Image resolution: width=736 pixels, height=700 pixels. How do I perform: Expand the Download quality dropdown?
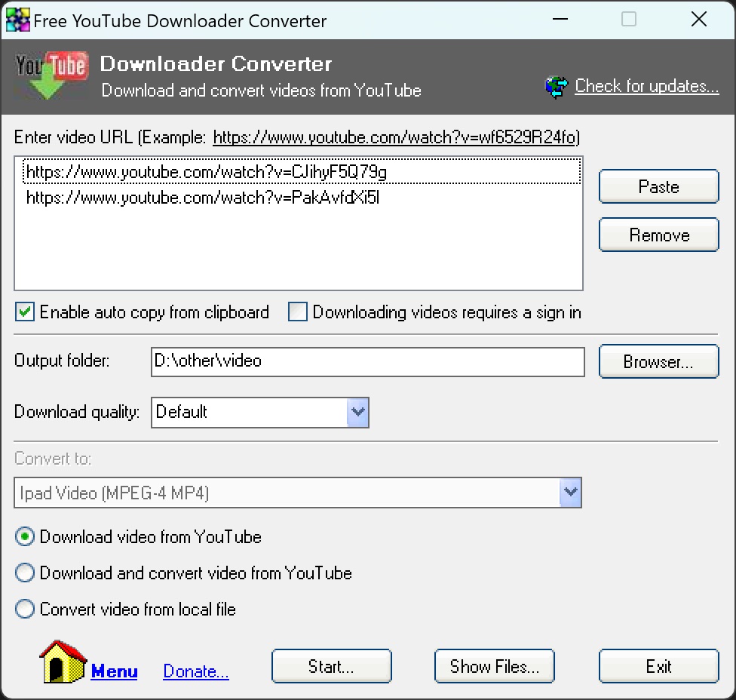pos(357,413)
